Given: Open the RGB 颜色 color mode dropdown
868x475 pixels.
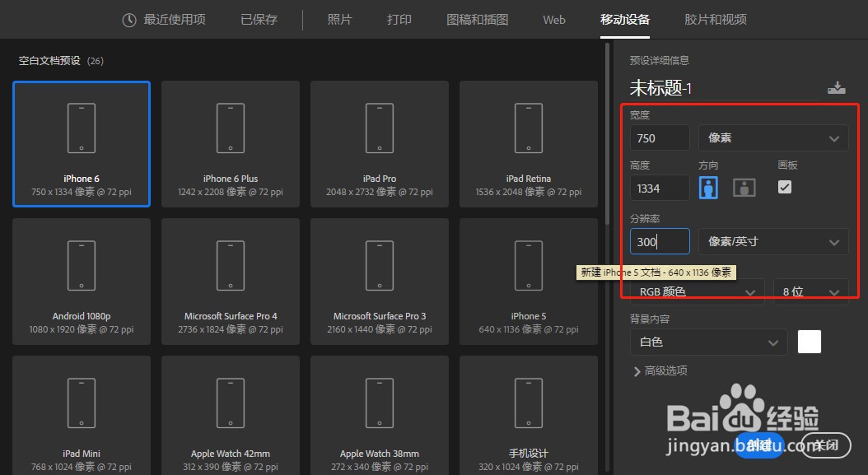Looking at the screenshot, I should 697,291.
